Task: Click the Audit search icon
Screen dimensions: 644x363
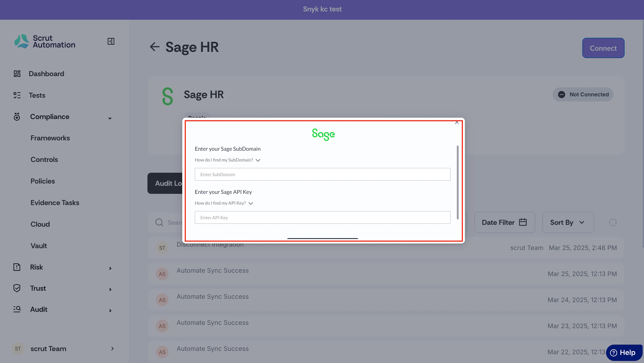Action: pyautogui.click(x=17, y=309)
